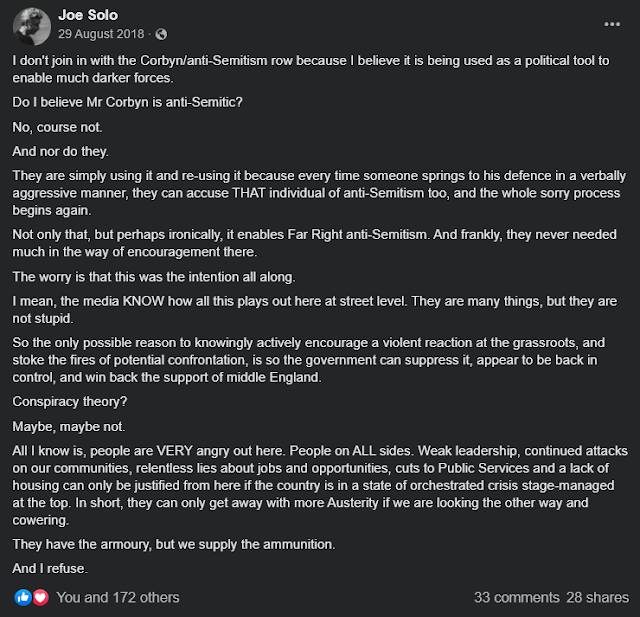Image resolution: width=640 pixels, height=617 pixels.
Task: Click the 'No, course not.' line
Action: point(57,127)
